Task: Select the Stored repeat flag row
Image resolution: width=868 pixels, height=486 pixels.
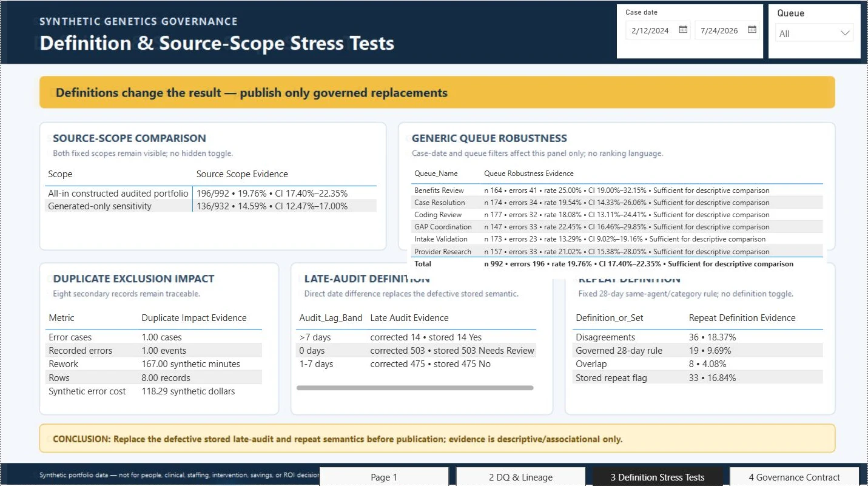Action: 698,378
